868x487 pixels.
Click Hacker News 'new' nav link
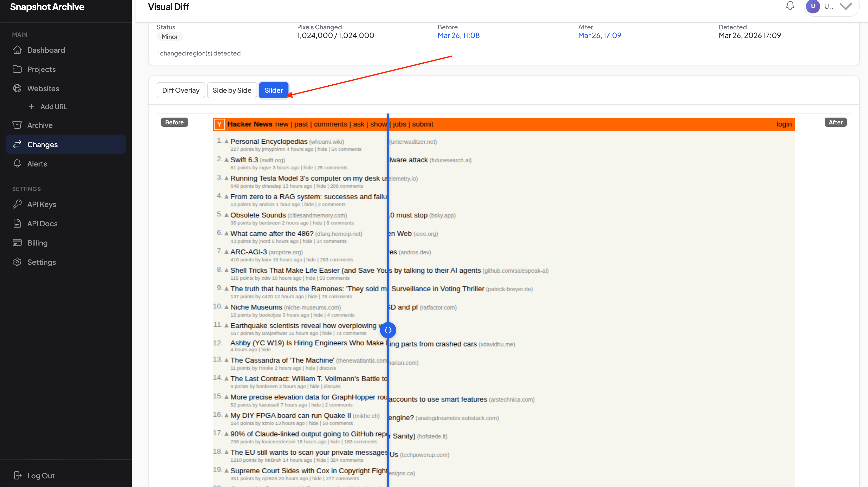point(282,124)
